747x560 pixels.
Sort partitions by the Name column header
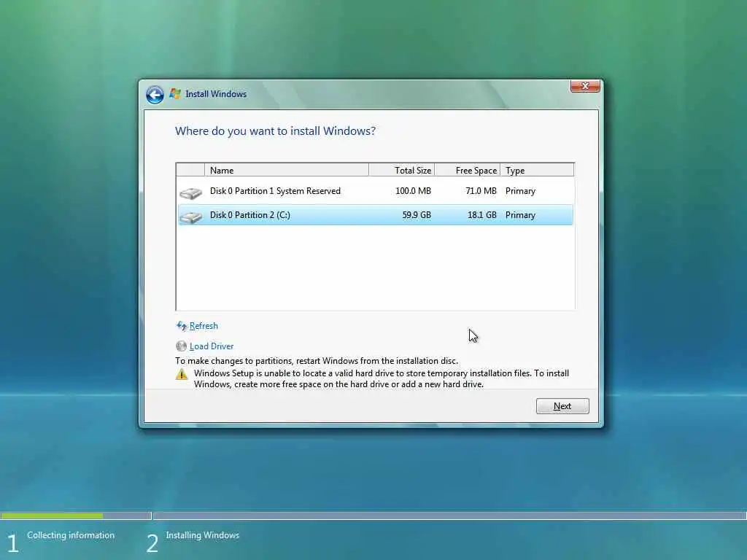pyautogui.click(x=286, y=170)
